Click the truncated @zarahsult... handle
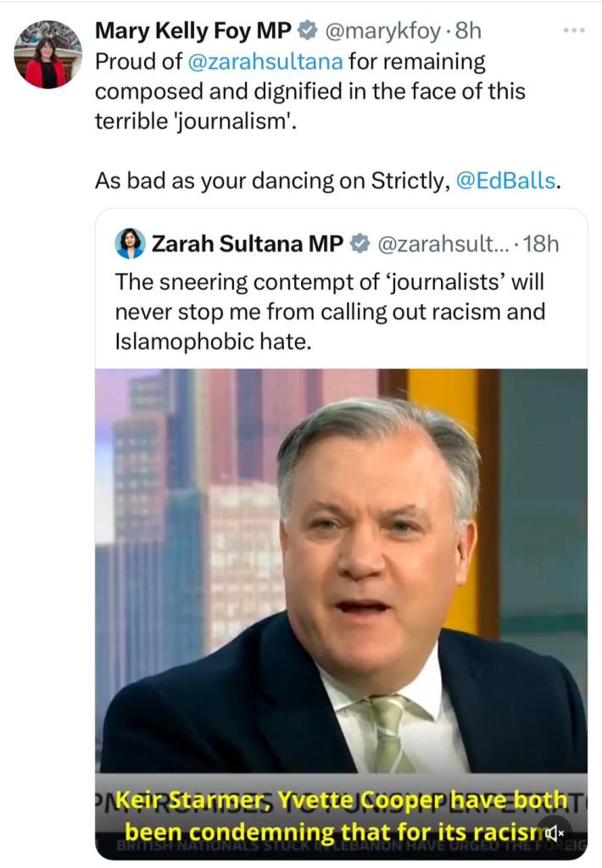This screenshot has height=868, width=602. [x=441, y=244]
